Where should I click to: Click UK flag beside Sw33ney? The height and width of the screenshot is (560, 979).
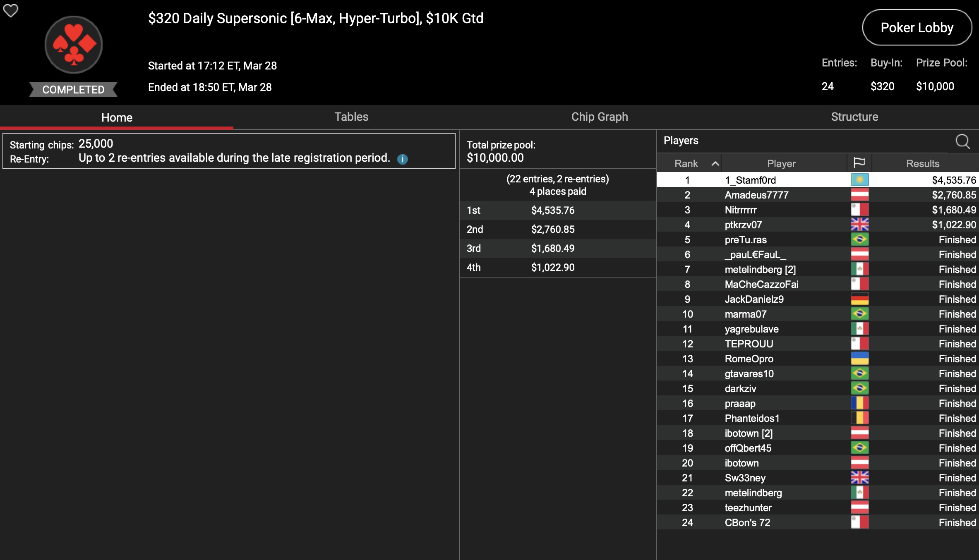[x=859, y=478]
